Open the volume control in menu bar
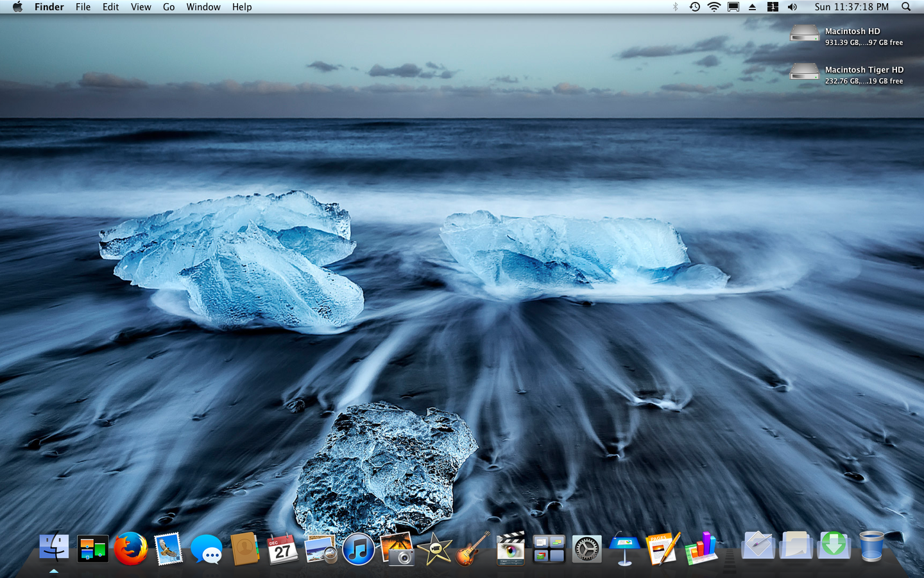The image size is (924, 578). coord(792,7)
